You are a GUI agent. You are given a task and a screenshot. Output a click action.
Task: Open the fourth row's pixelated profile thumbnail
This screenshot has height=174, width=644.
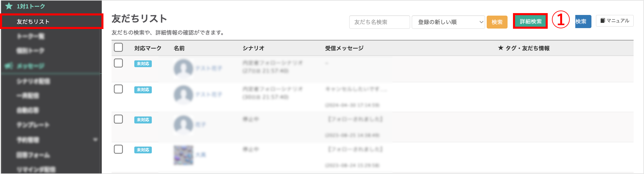pyautogui.click(x=184, y=155)
